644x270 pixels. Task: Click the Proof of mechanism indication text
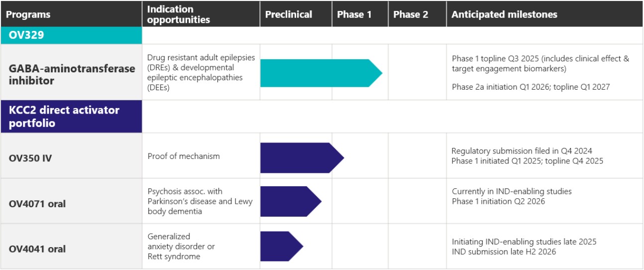(x=184, y=156)
